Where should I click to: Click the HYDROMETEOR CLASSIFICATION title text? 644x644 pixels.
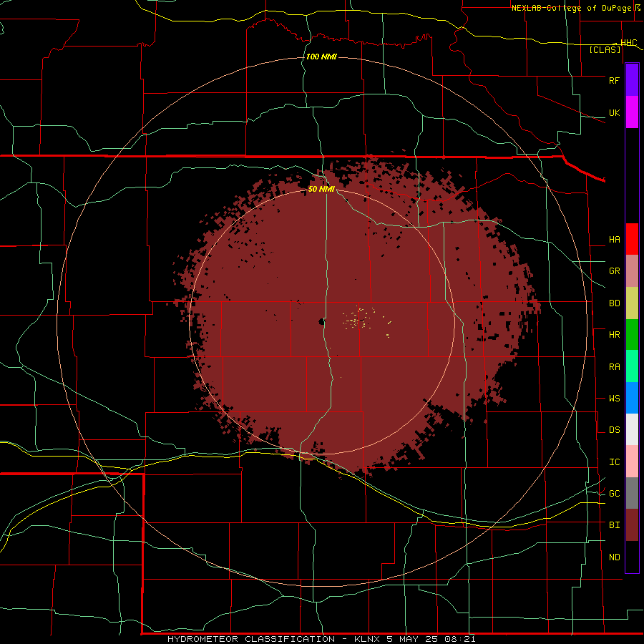click(x=251, y=639)
